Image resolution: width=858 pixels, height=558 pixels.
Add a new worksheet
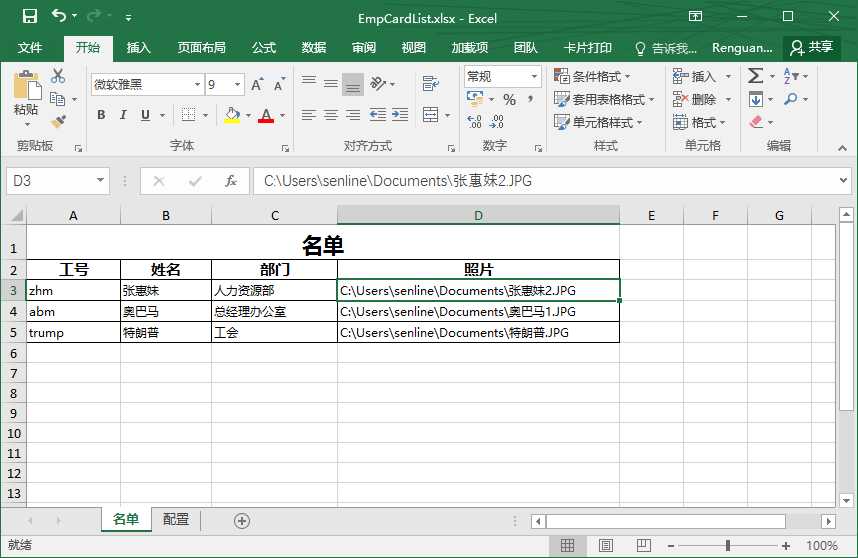(241, 520)
